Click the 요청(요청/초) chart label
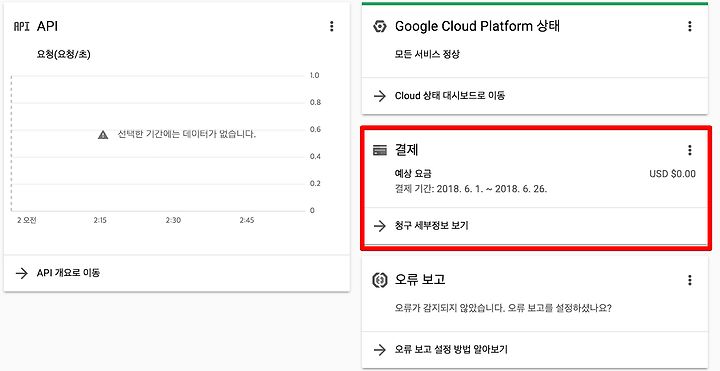This screenshot has width=720, height=371. coord(63,54)
